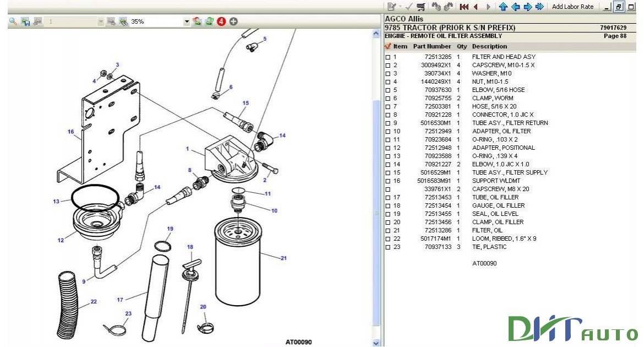This screenshot has height=347, width=644.
Task: Click the edit note icon
Action: [x=391, y=7]
